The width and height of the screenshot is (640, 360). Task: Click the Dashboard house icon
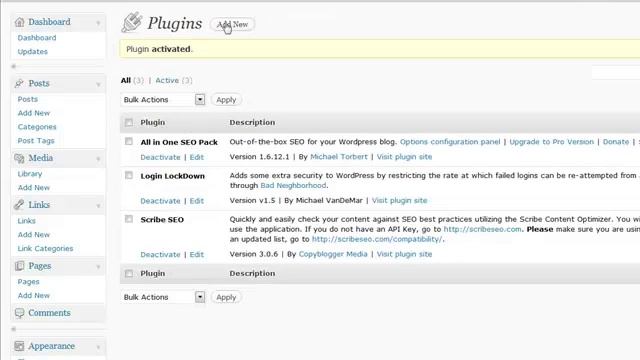coord(19,22)
